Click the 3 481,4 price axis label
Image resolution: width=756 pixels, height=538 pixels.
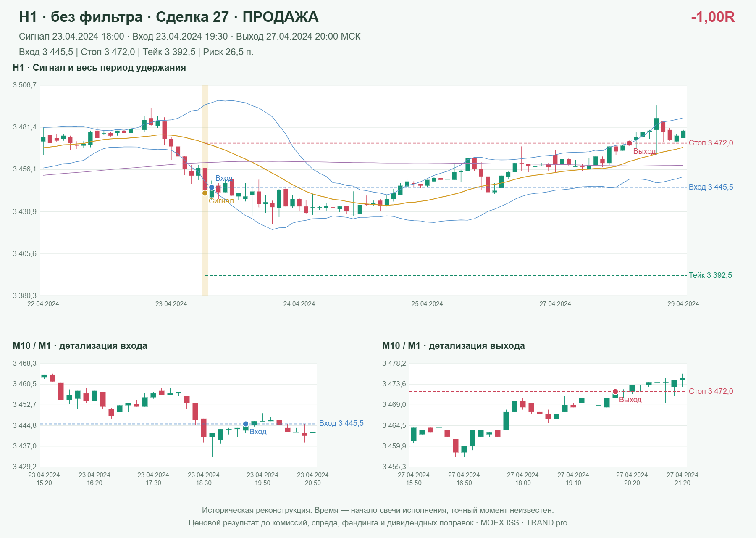24,127
